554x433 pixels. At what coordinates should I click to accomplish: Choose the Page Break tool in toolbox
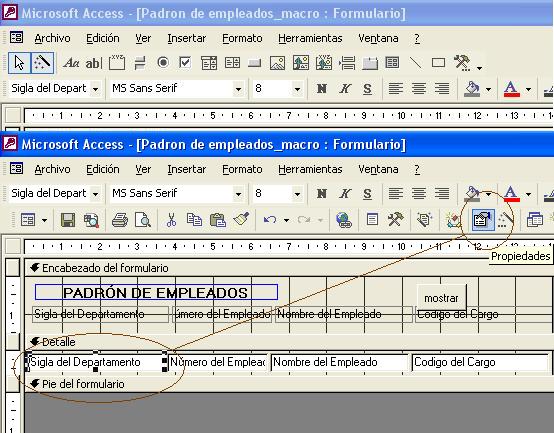point(347,63)
